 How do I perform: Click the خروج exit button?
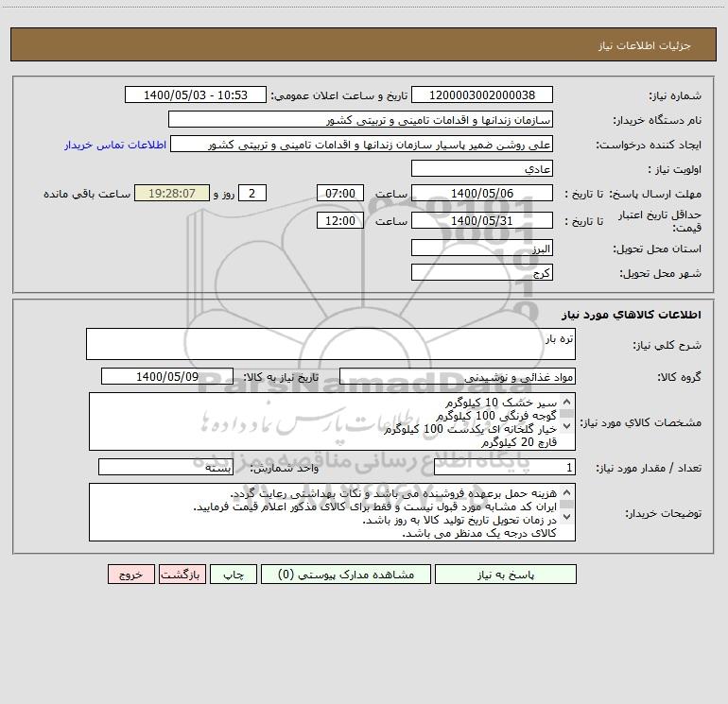pyautogui.click(x=130, y=574)
